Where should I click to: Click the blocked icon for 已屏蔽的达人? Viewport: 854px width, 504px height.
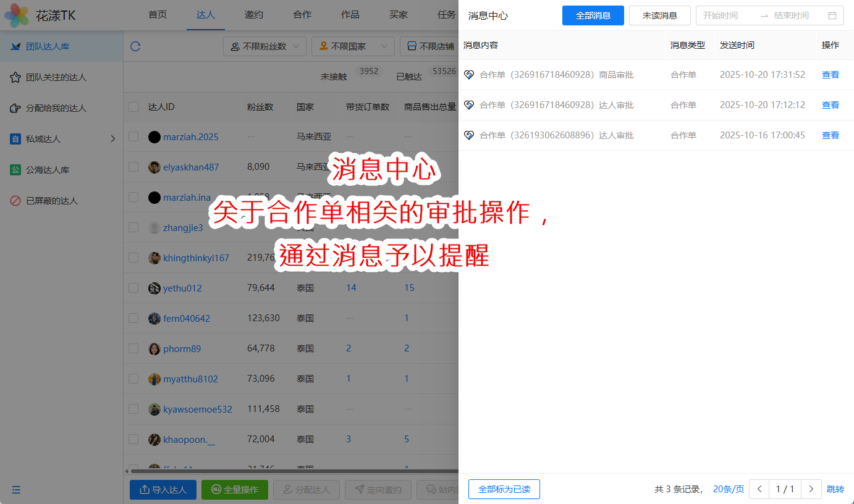(15, 201)
